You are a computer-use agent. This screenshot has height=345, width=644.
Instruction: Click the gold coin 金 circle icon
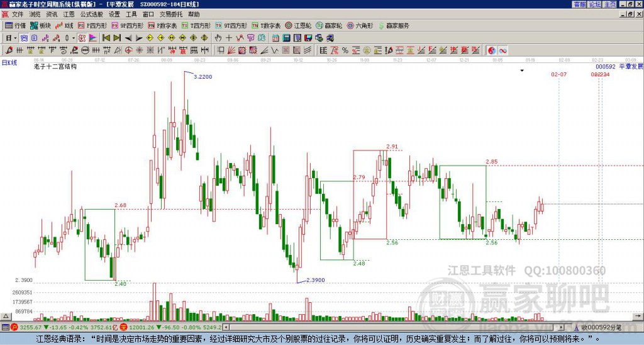click(x=367, y=50)
